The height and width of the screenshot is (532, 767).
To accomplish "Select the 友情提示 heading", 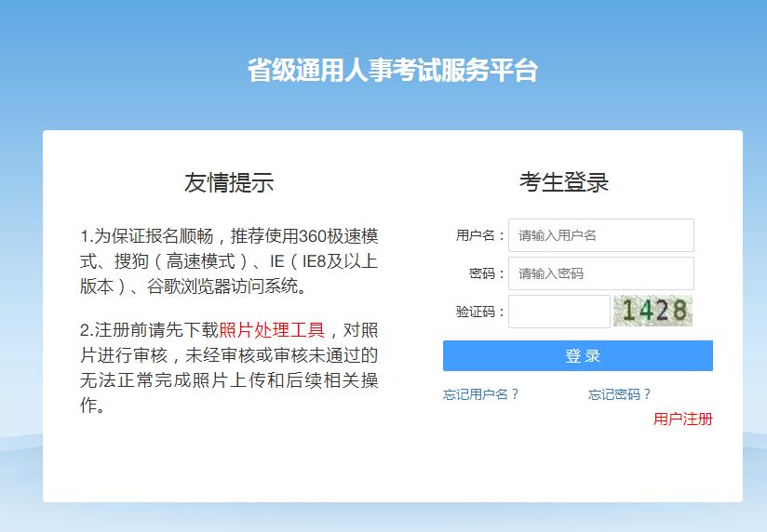I will (229, 182).
